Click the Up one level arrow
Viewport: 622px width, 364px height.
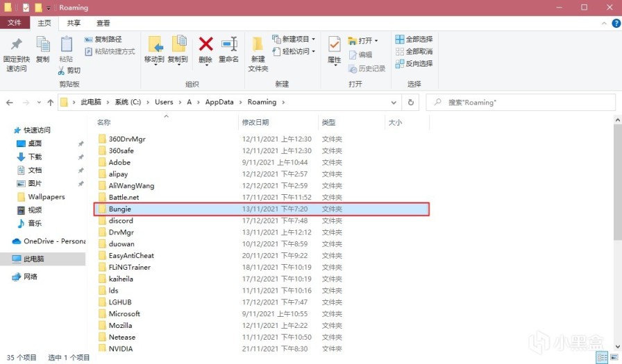point(51,103)
